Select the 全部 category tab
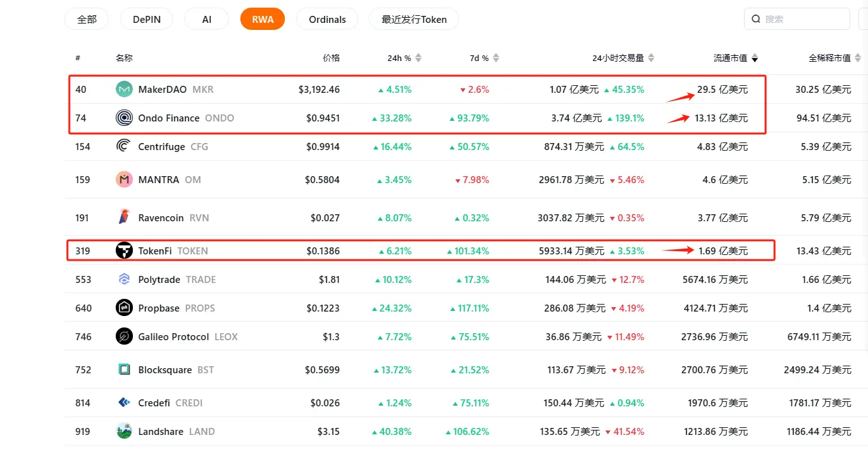The image size is (868, 454). coord(86,19)
